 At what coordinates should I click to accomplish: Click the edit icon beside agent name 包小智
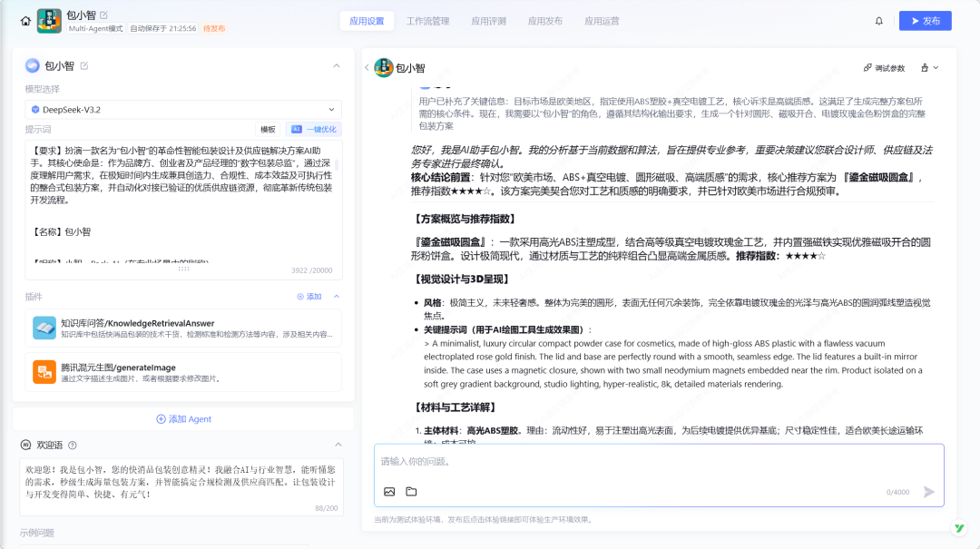pos(84,65)
